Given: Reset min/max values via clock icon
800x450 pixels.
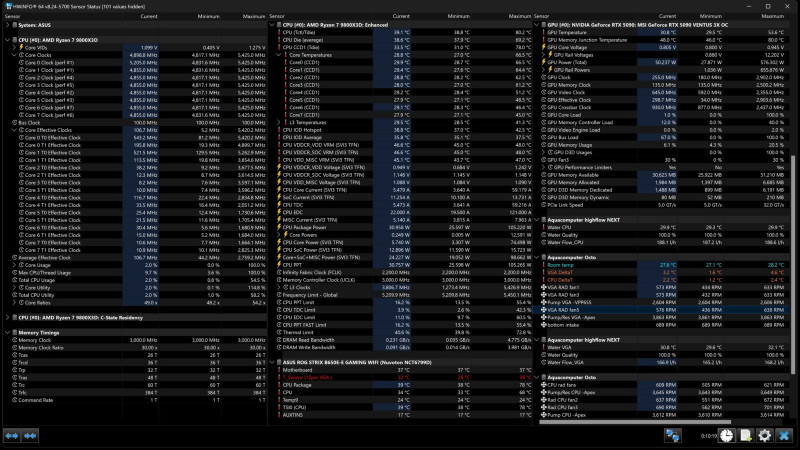Looking at the screenshot, I should pyautogui.click(x=727, y=436).
